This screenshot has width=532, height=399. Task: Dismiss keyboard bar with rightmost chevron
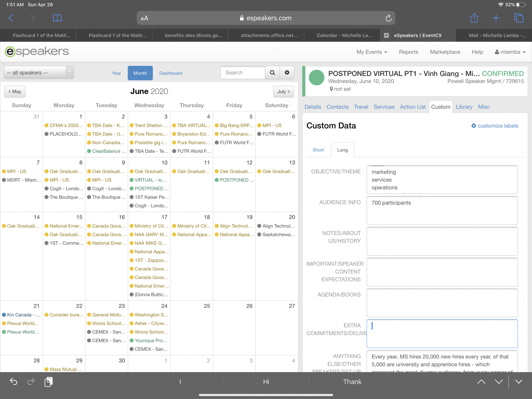519,382
